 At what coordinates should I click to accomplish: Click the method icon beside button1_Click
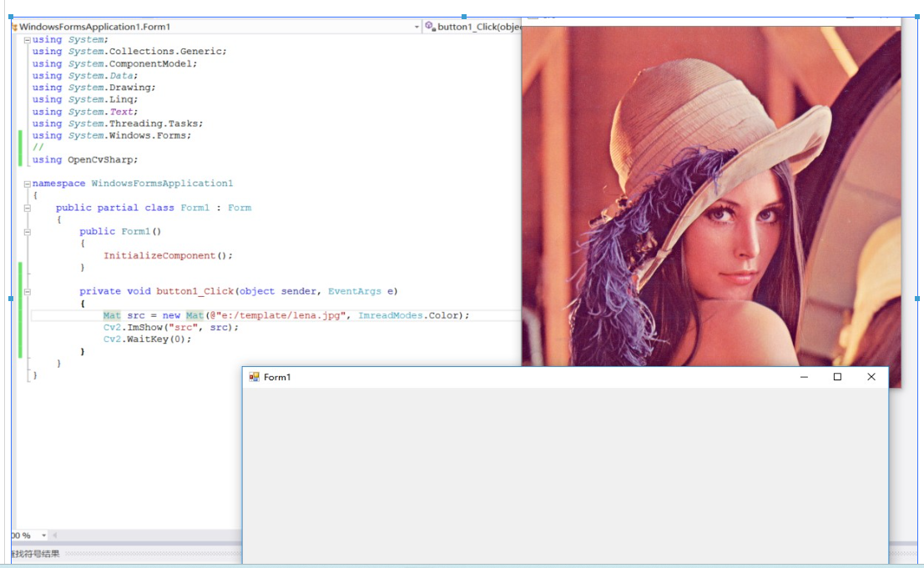430,27
